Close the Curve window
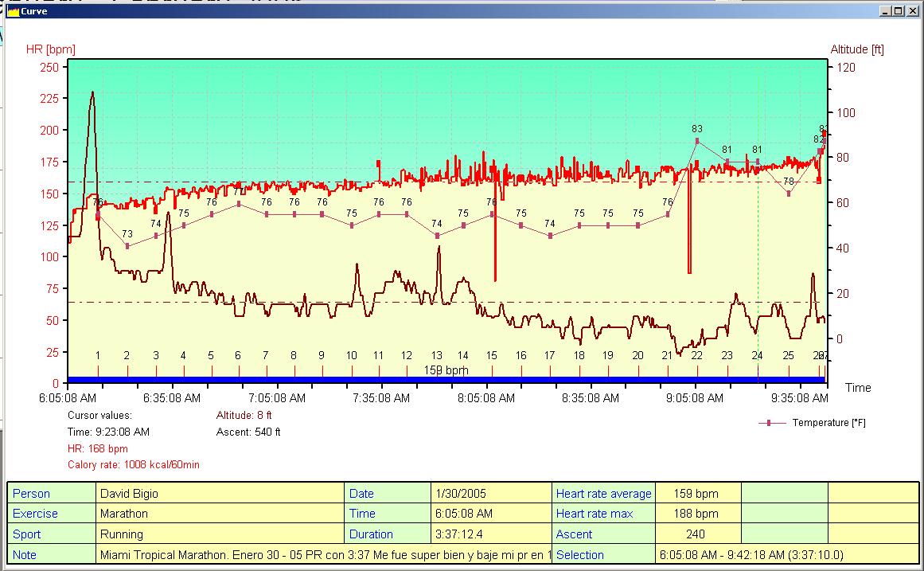 point(914,11)
